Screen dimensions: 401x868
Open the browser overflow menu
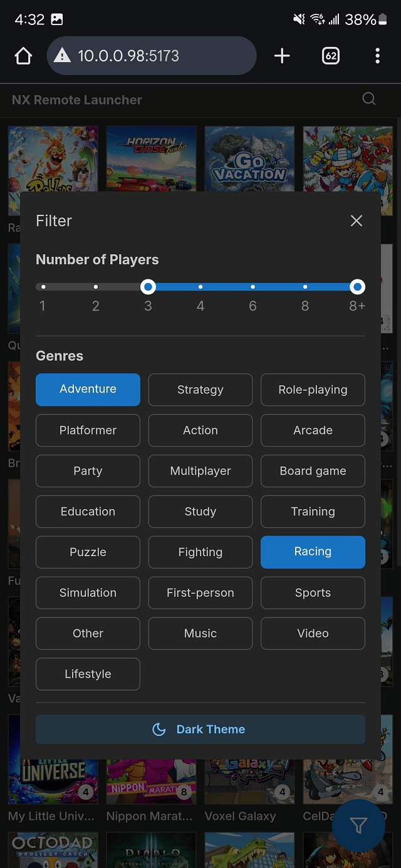click(x=377, y=56)
